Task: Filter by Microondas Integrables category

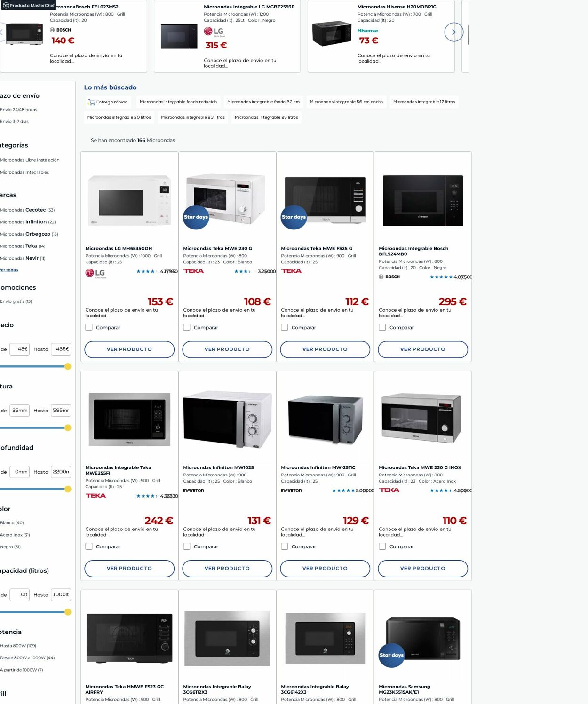Action: [24, 173]
